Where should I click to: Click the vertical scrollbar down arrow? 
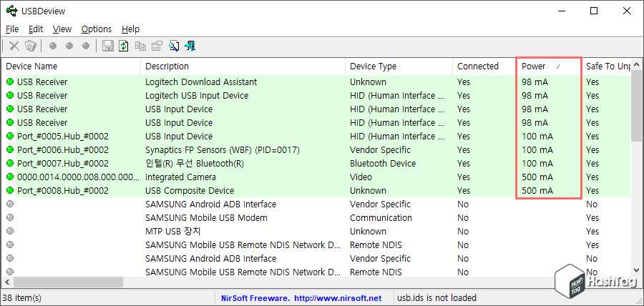636,270
